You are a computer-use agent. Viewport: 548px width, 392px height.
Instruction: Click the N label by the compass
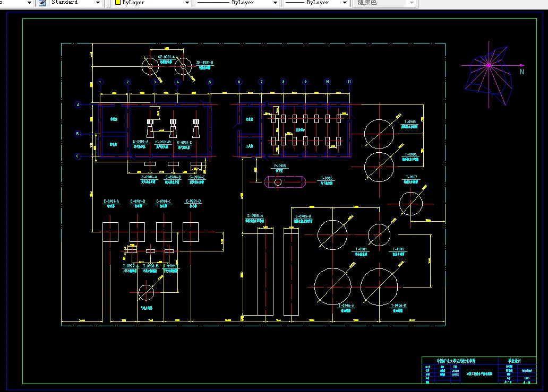(x=522, y=72)
